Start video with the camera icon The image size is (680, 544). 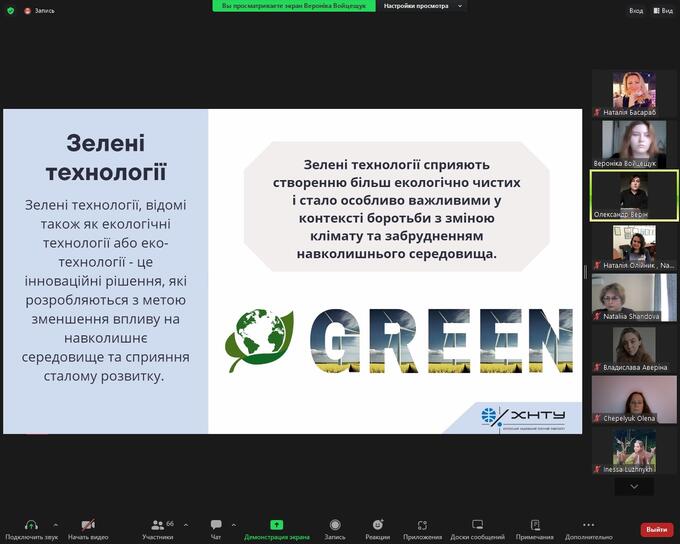tap(88, 525)
